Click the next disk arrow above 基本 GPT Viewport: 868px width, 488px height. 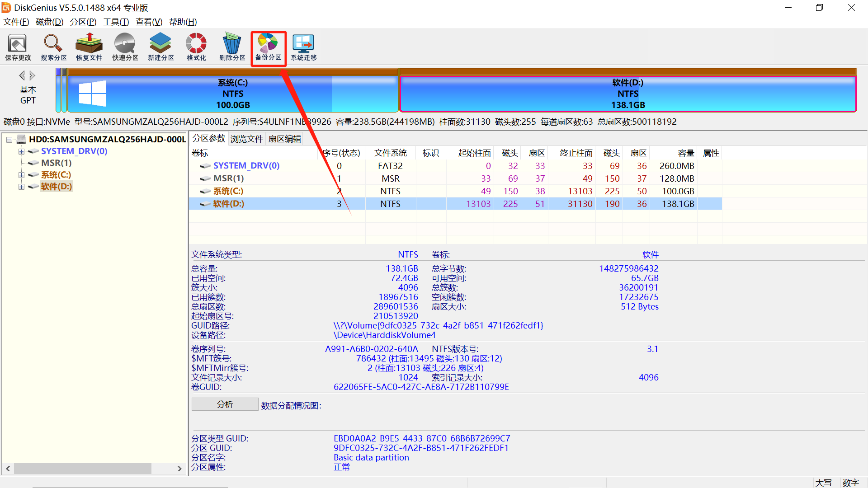[x=33, y=75]
